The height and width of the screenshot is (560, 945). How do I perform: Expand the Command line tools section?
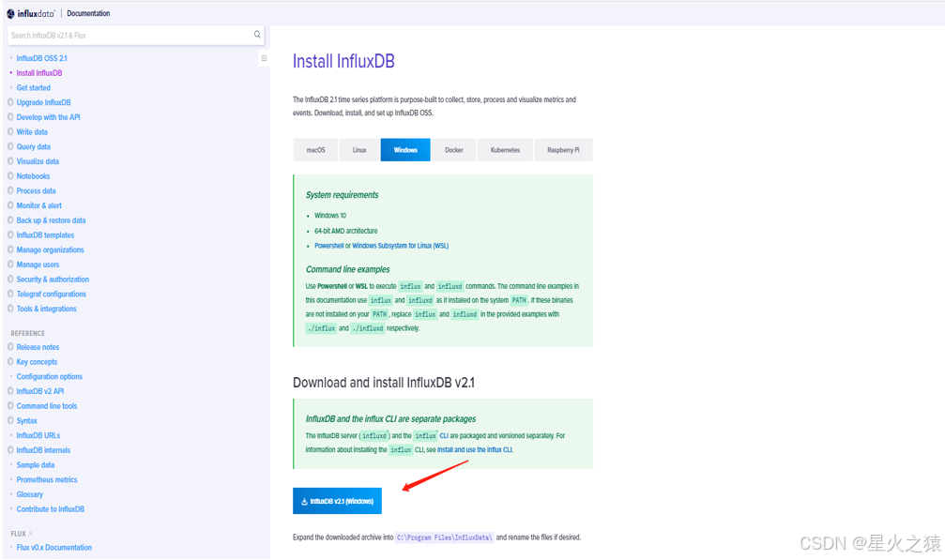pos(10,406)
